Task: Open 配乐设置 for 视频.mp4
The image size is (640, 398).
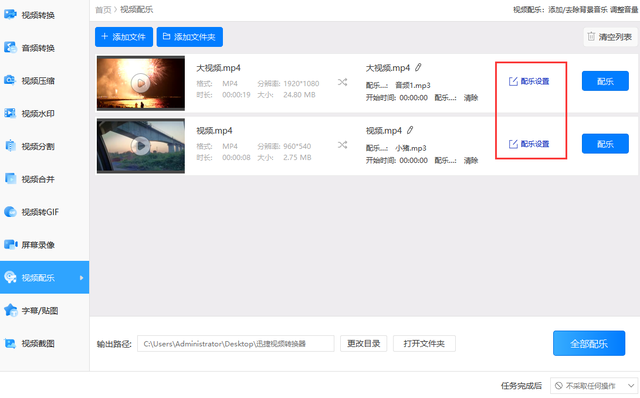Action: click(x=529, y=144)
